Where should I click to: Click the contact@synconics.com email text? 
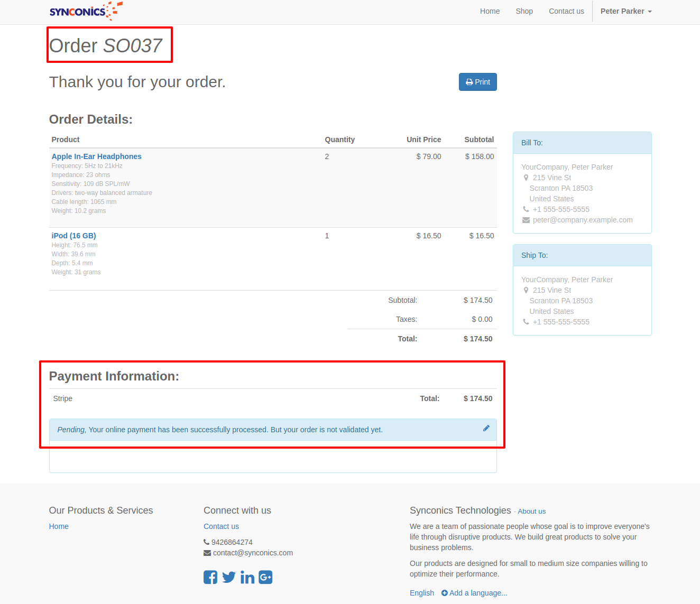point(253,553)
